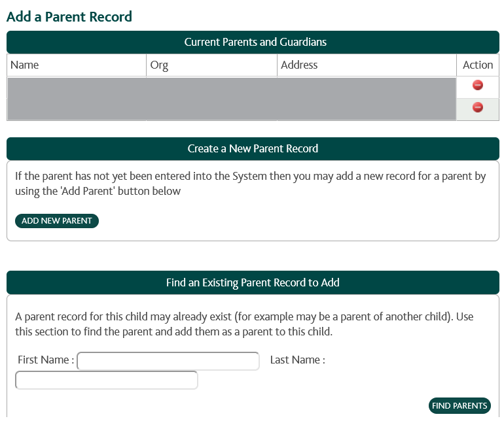Click the Current Parents and Guardians header bar
The image size is (504, 423).
[253, 42]
